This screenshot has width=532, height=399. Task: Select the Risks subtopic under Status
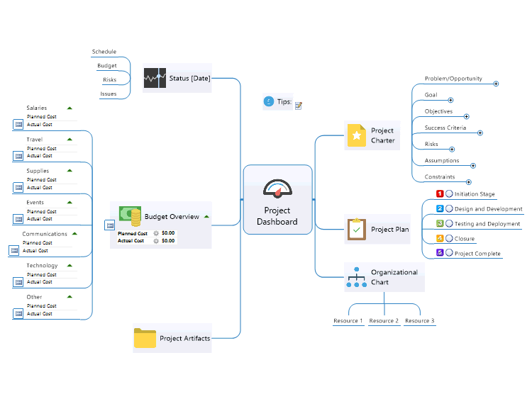coord(109,79)
